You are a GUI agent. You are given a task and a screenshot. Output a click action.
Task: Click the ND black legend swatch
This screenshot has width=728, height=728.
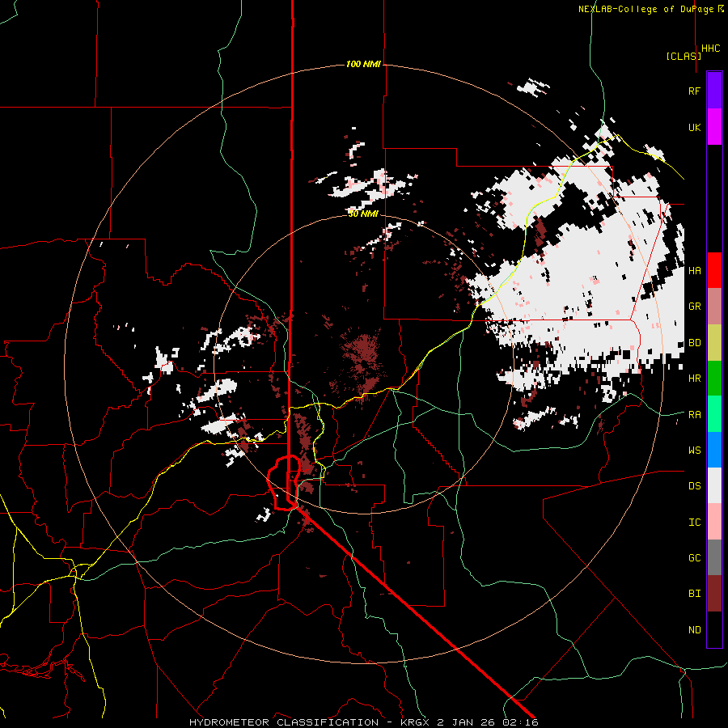(x=714, y=629)
